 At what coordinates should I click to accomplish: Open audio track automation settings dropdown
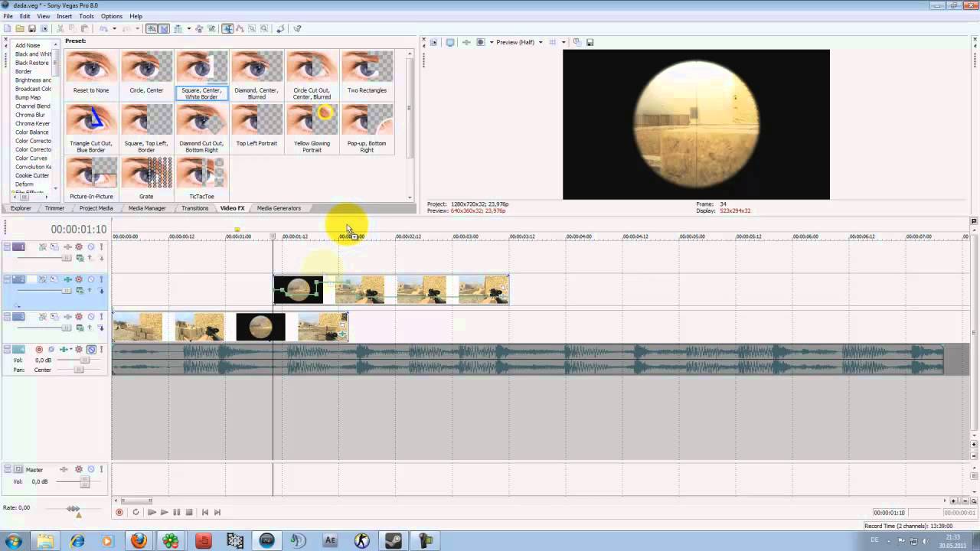pyautogui.click(x=78, y=349)
